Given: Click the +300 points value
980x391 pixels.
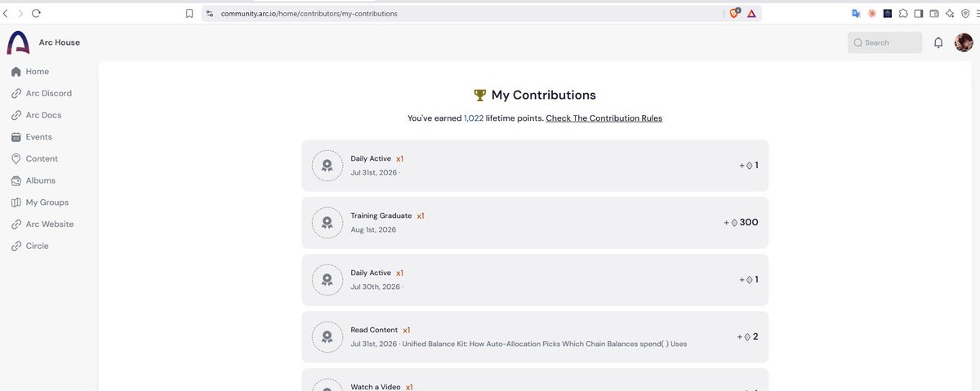Looking at the screenshot, I should [742, 222].
